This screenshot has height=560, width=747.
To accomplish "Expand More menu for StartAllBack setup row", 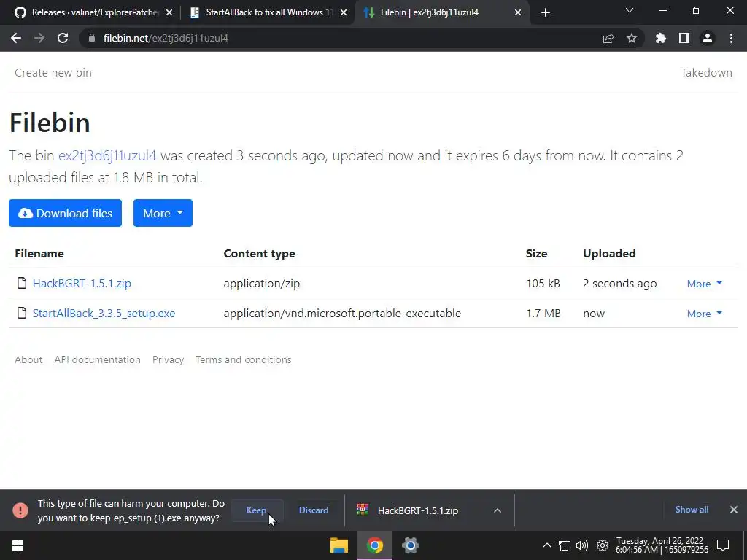I will point(704,314).
